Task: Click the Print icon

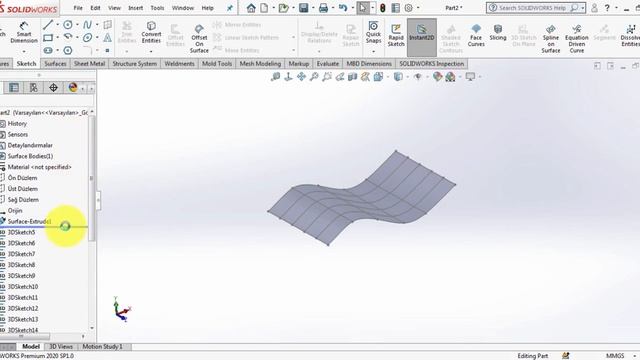Action: (x=323, y=8)
